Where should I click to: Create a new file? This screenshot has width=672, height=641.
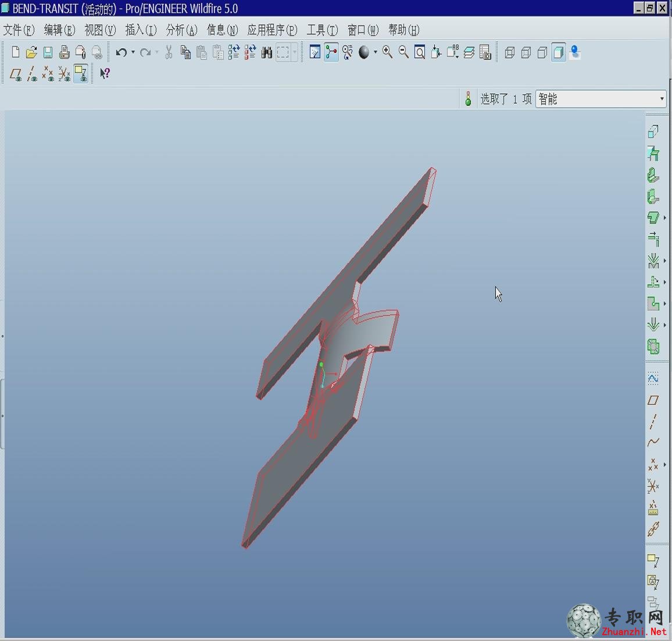(x=16, y=52)
